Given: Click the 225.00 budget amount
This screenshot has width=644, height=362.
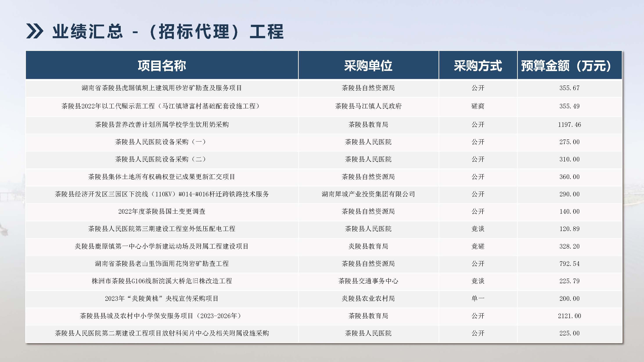Looking at the screenshot, I should coord(569,333).
